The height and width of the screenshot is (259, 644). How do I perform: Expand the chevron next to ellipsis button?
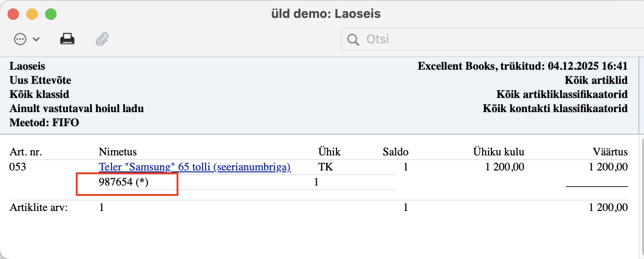tap(36, 40)
